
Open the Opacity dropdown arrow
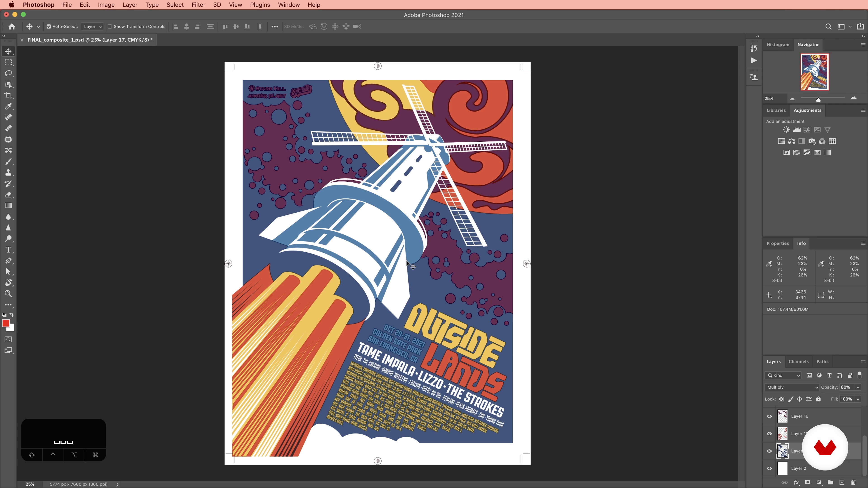point(858,387)
